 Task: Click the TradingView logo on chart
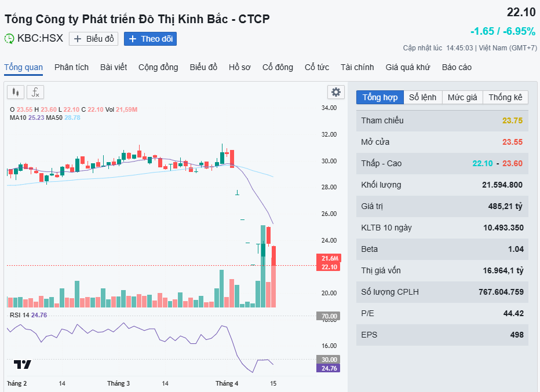23,364
